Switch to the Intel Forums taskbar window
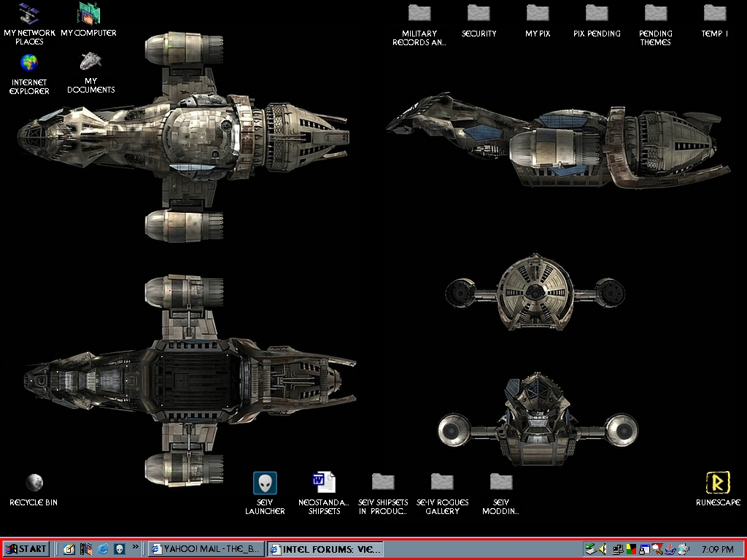The height and width of the screenshot is (560, 747). click(325, 549)
